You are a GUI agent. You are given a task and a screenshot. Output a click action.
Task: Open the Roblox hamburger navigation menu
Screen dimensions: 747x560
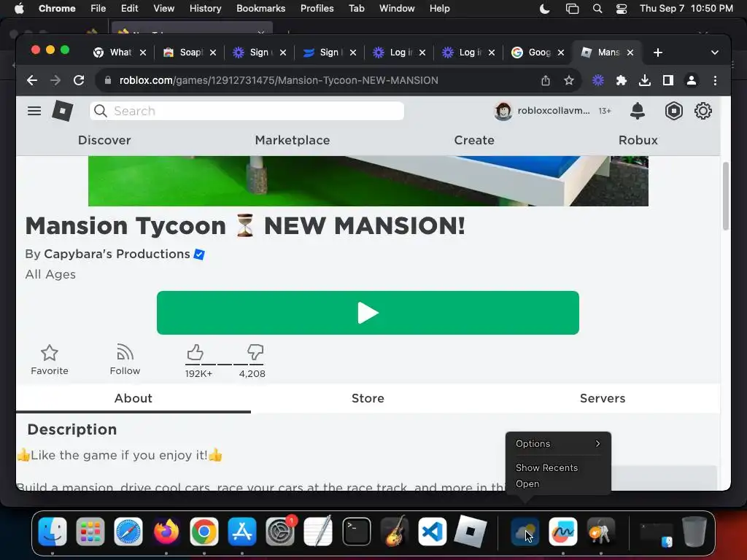click(34, 111)
